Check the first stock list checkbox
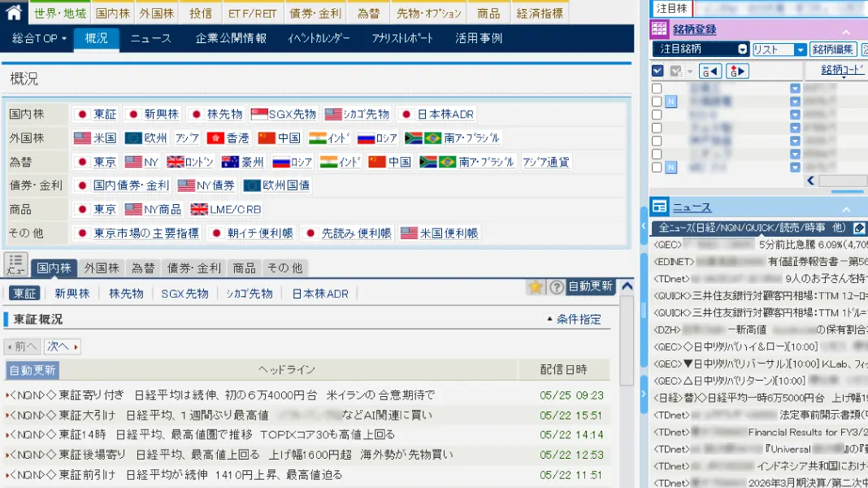 (657, 88)
